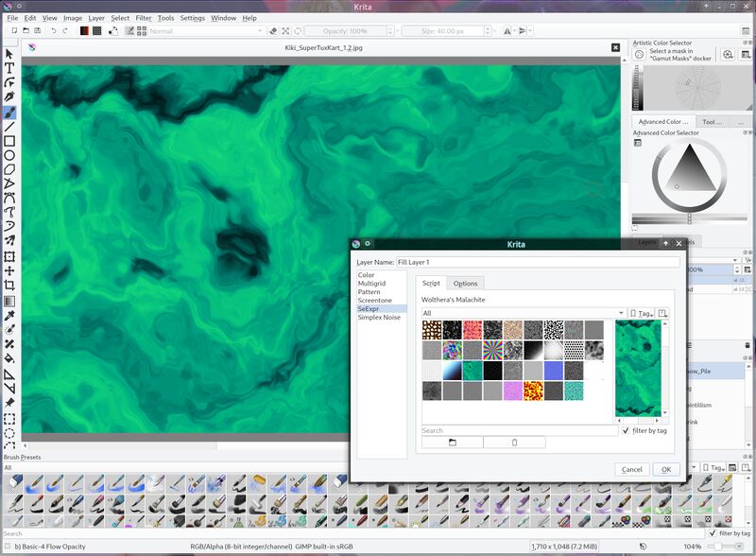Select Color generator in list
Viewport: 756px width, 556px height.
tap(382, 274)
